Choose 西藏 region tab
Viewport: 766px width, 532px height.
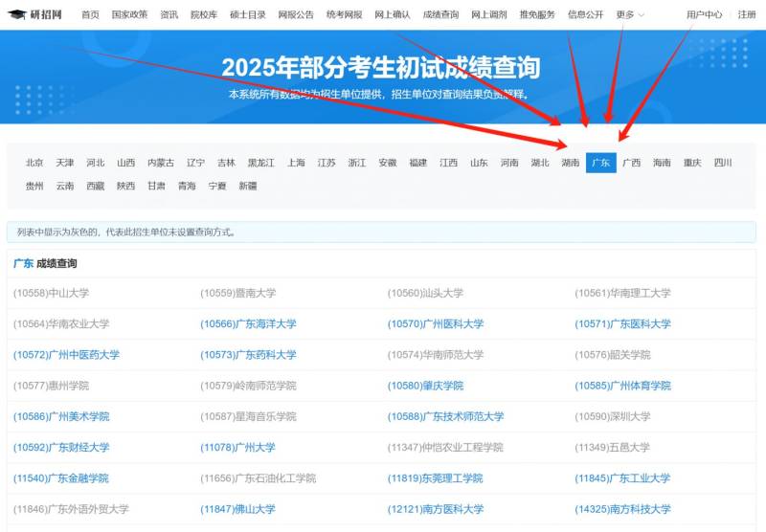pyautogui.click(x=95, y=186)
